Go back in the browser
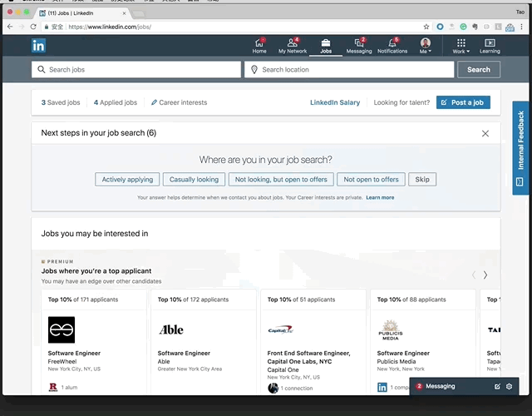The image size is (532, 416). pyautogui.click(x=10, y=27)
